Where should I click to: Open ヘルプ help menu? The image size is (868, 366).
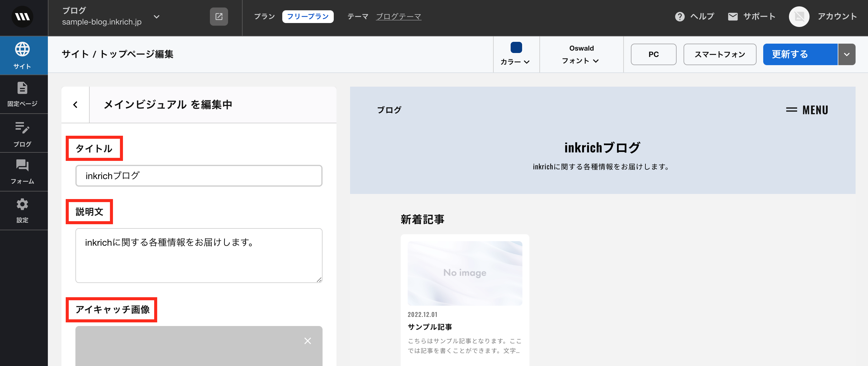pyautogui.click(x=694, y=17)
